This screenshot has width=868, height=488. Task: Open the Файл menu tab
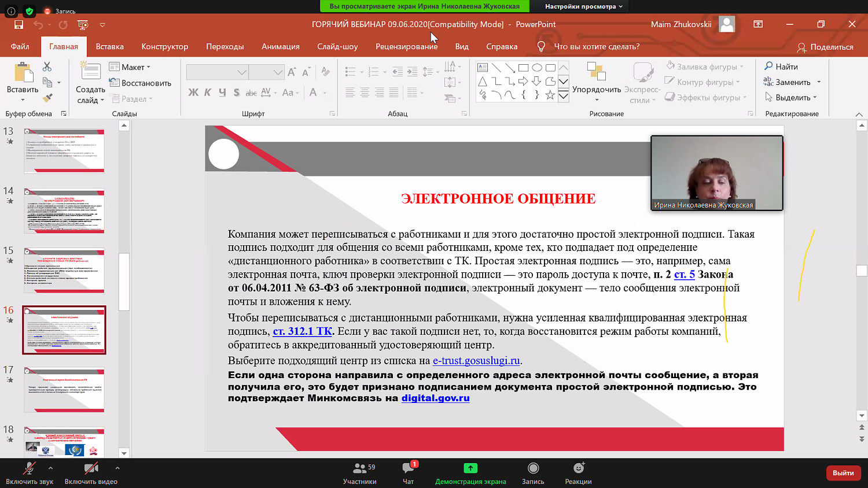point(20,46)
